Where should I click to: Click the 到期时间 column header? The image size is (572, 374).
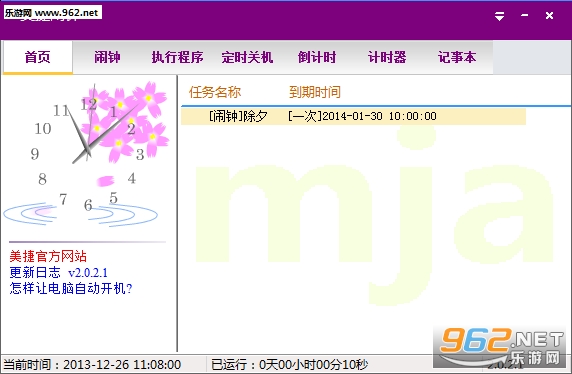click(x=315, y=92)
